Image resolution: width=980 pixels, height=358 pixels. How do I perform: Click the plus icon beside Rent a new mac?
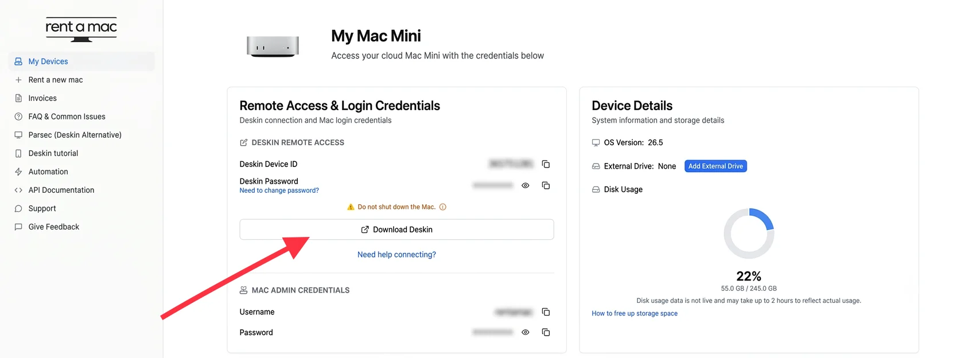18,80
